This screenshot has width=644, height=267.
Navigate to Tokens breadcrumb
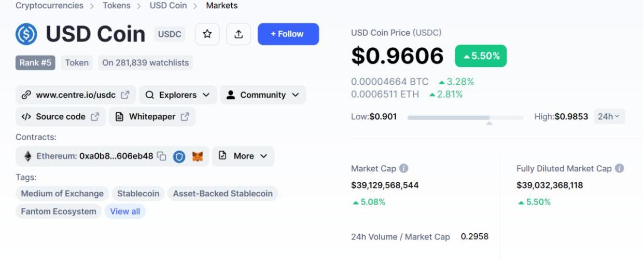(117, 6)
